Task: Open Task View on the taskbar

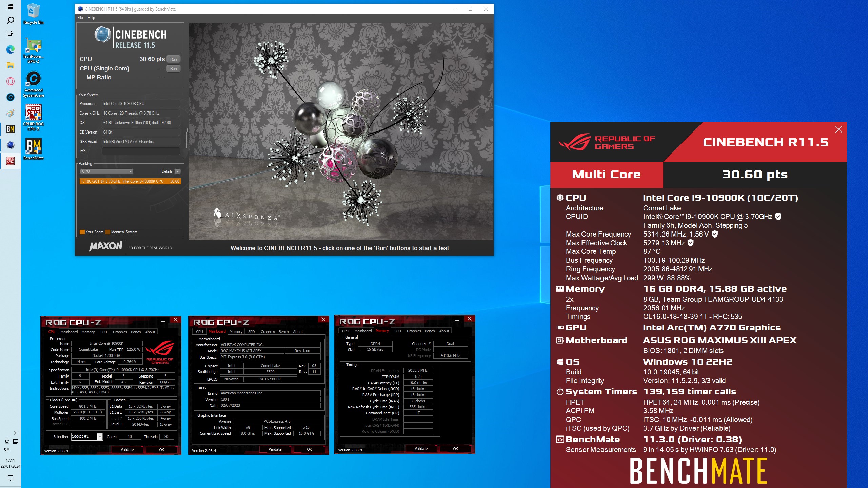Action: point(10,34)
